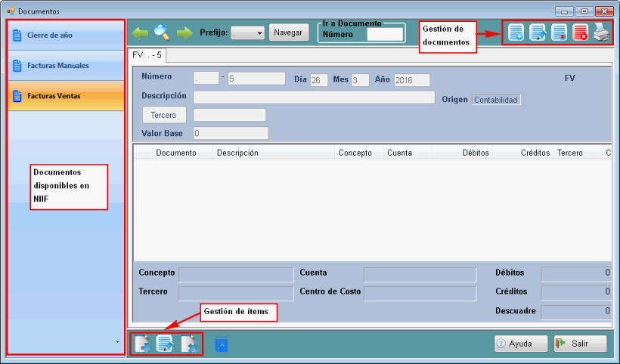Click the blue bookmark icon in bottom bar
Image resolution: width=620 pixels, height=364 pixels.
222,344
